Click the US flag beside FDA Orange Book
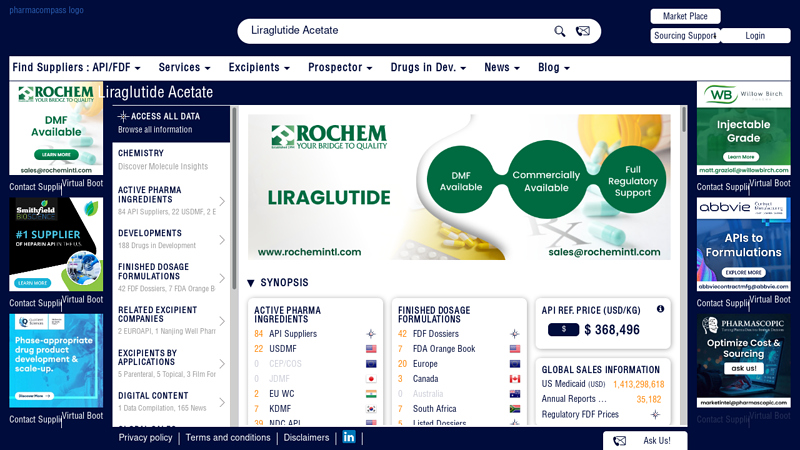 (x=515, y=349)
